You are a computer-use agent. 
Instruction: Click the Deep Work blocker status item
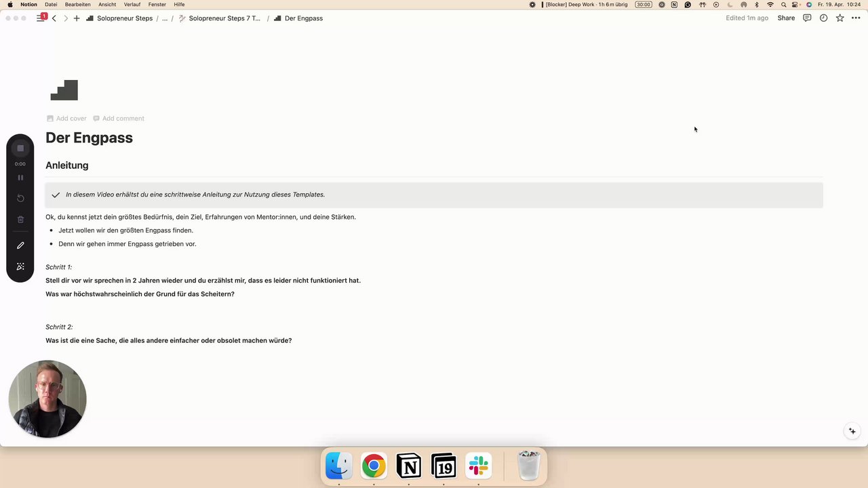coord(584,4)
